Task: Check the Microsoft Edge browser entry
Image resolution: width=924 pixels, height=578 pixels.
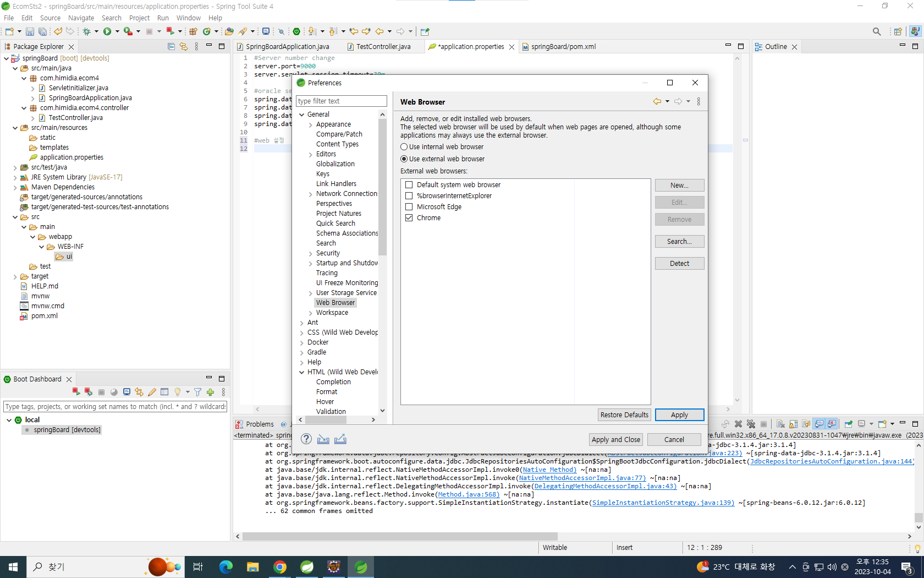Action: tap(409, 207)
